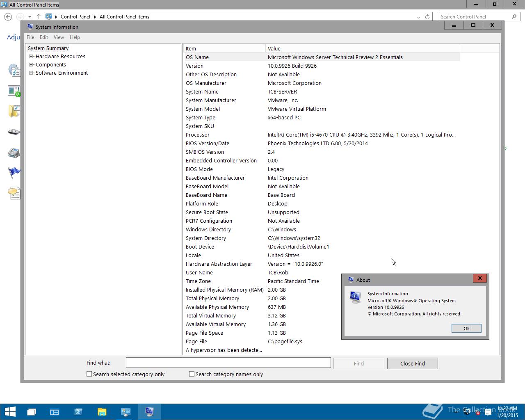
Task: Open the Help menu
Action: pos(75,37)
